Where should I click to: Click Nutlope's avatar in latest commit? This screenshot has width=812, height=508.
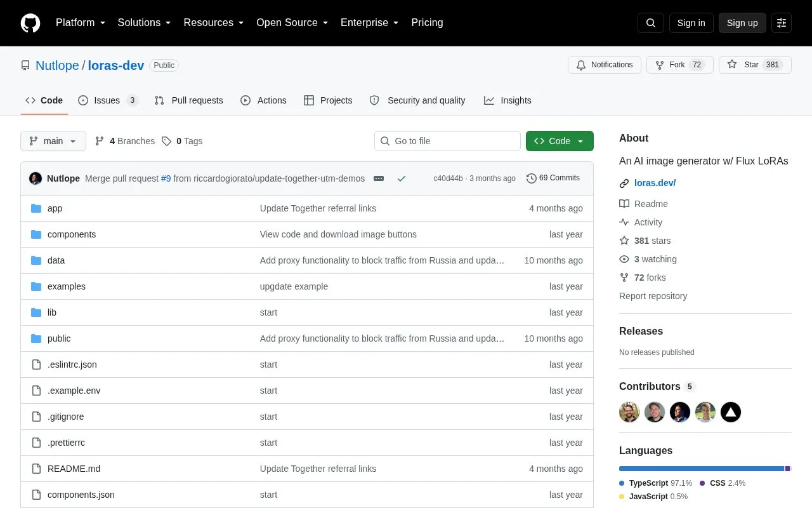(36, 178)
